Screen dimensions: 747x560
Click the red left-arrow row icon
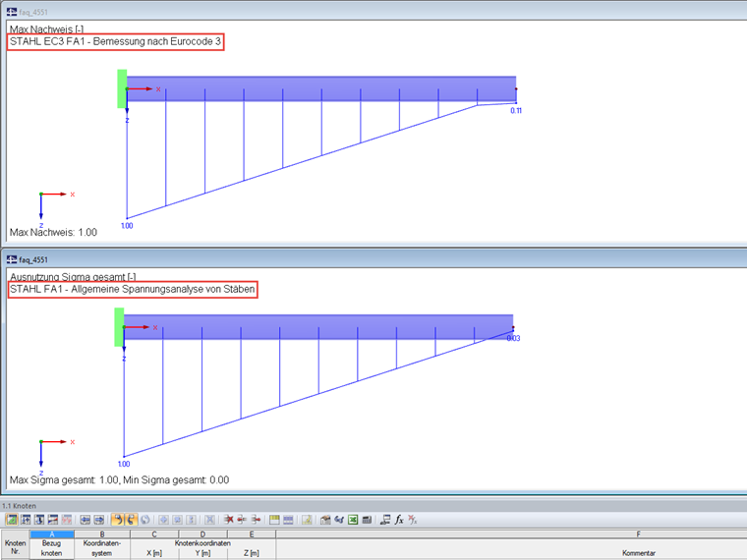point(242,520)
